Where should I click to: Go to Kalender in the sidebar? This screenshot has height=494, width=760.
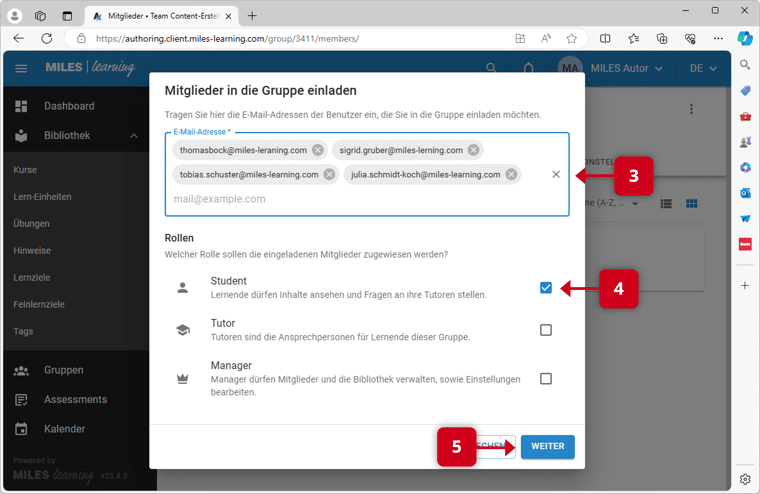(x=64, y=429)
